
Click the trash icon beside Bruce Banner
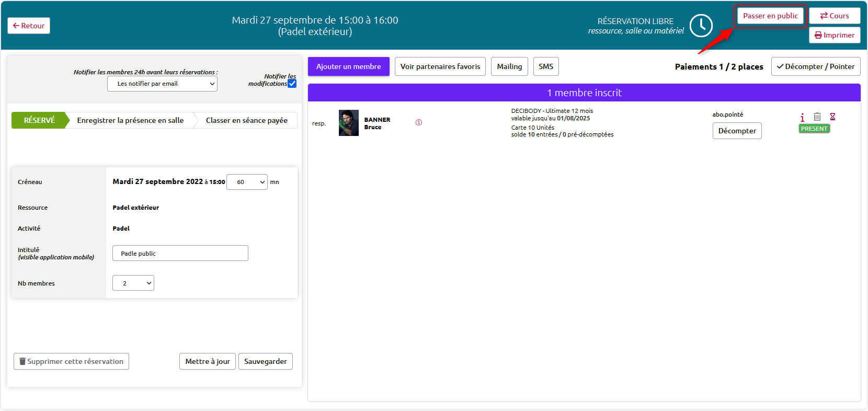coord(817,117)
